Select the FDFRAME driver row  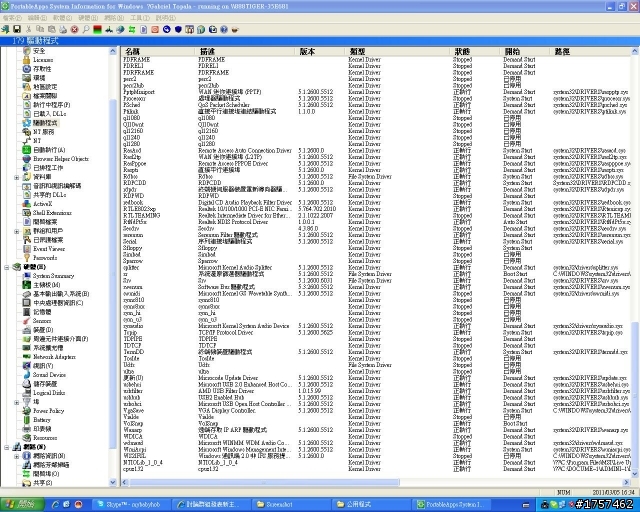tap(376, 60)
